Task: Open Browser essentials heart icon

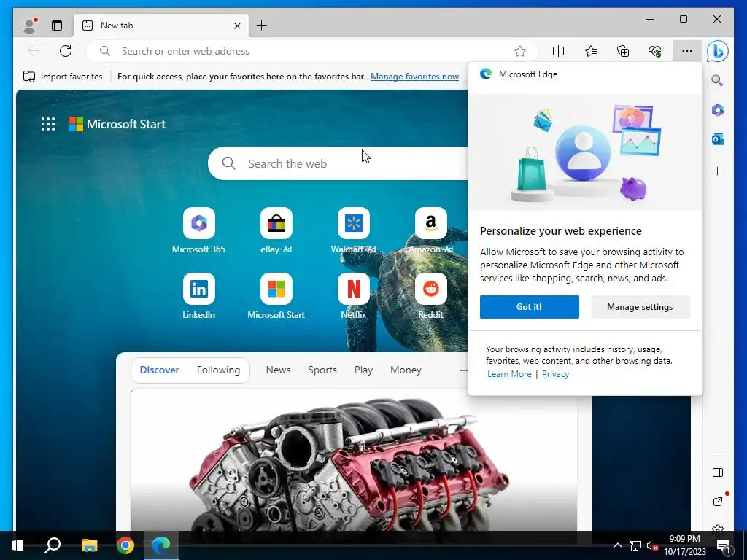Action: pos(655,51)
